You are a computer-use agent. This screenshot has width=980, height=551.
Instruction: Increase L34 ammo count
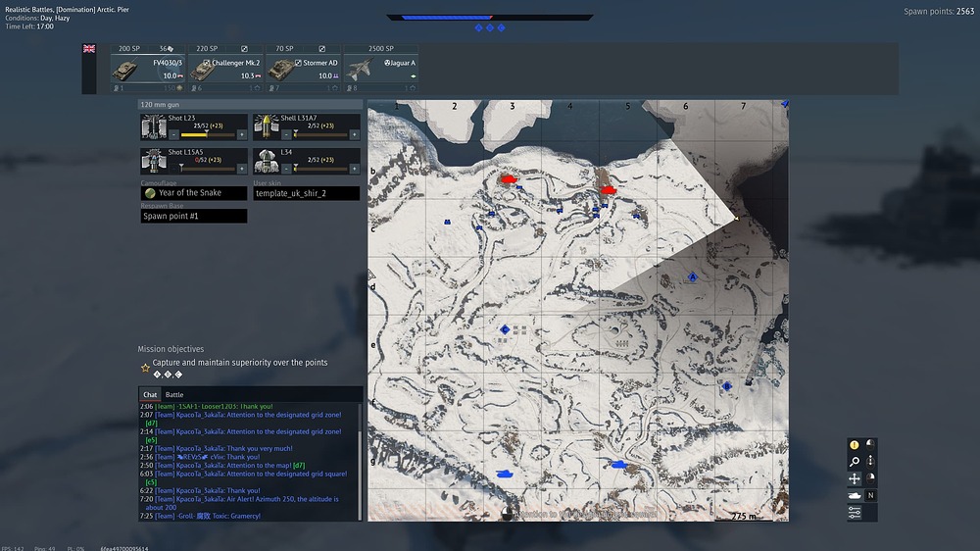[355, 169]
